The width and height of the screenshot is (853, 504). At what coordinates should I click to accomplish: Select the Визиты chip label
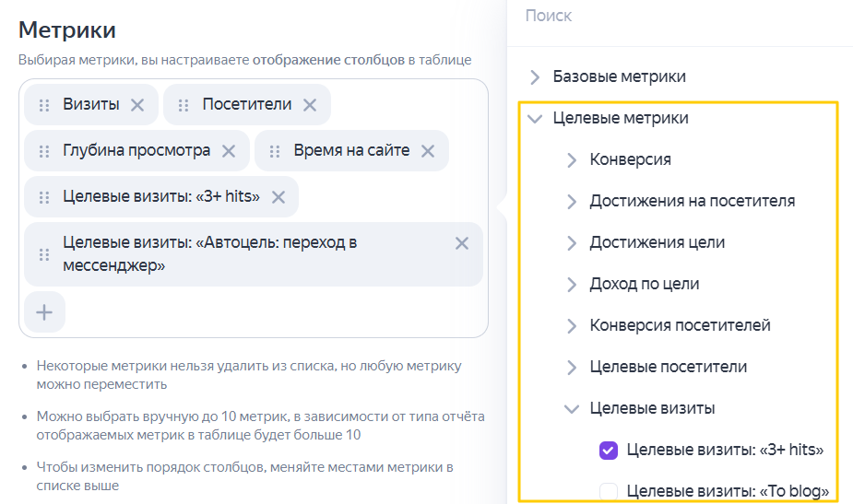click(x=91, y=104)
